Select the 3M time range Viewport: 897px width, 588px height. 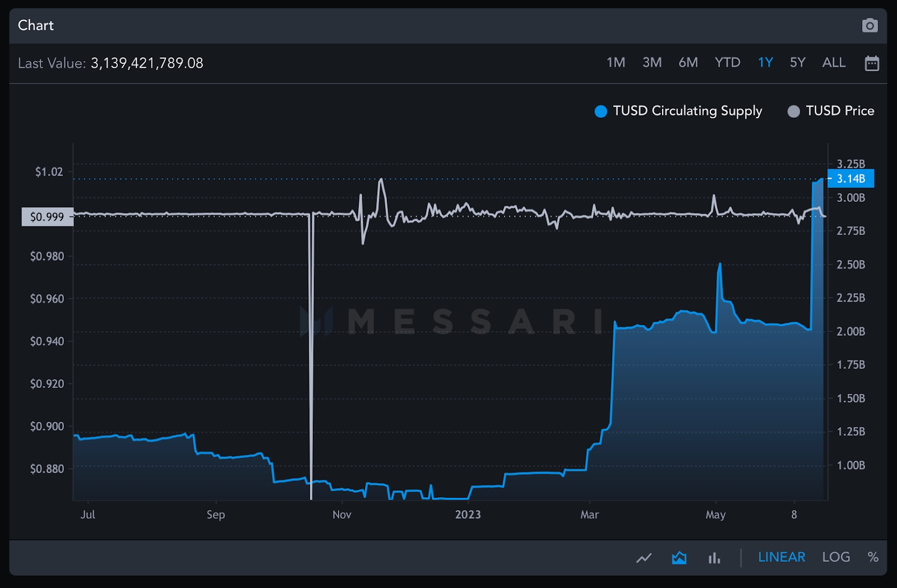click(652, 62)
